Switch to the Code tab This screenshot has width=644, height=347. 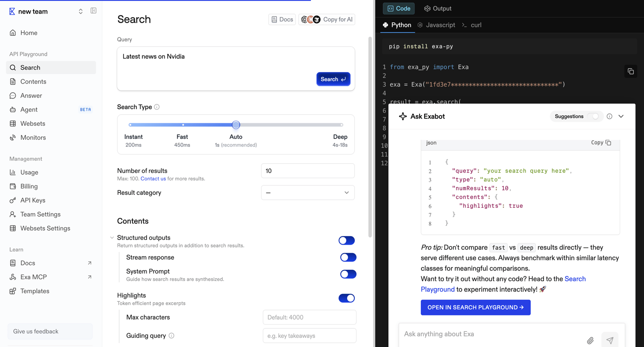[399, 9]
